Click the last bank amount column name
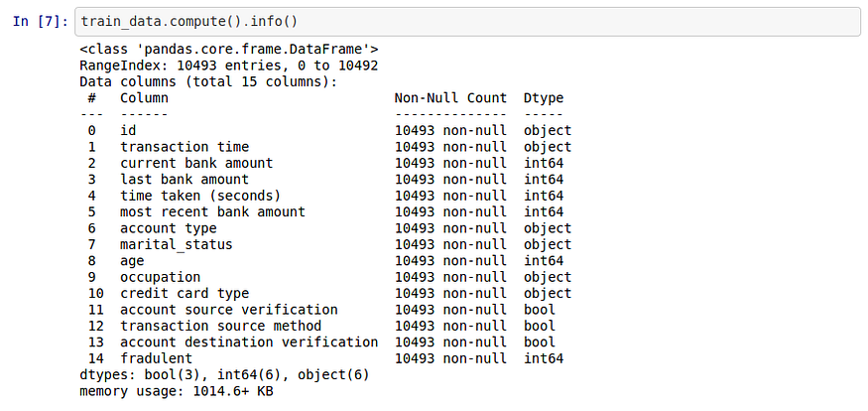 pyautogui.click(x=185, y=180)
